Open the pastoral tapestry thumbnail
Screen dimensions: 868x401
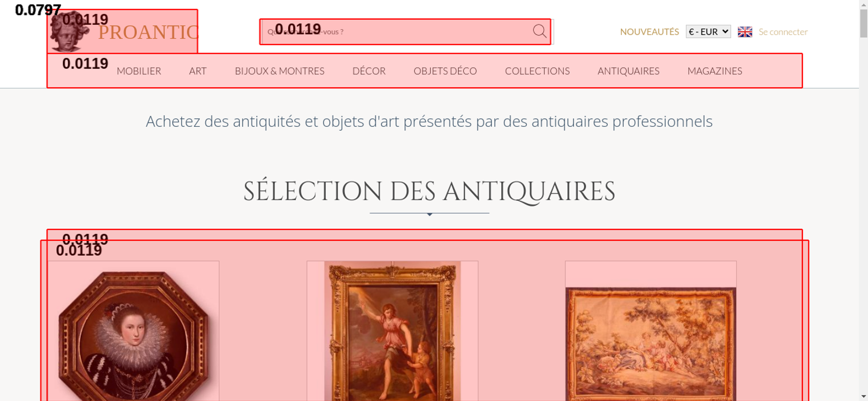pyautogui.click(x=651, y=344)
